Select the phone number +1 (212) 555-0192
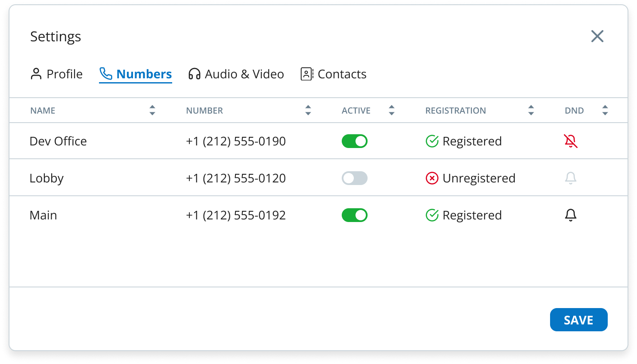This screenshot has width=637, height=364. (236, 215)
